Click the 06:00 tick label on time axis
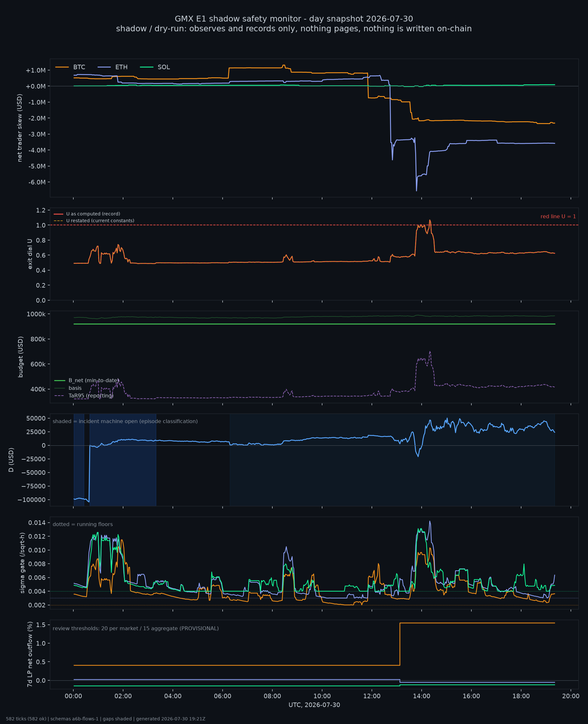Image resolution: width=588 pixels, height=724 pixels. [x=223, y=696]
